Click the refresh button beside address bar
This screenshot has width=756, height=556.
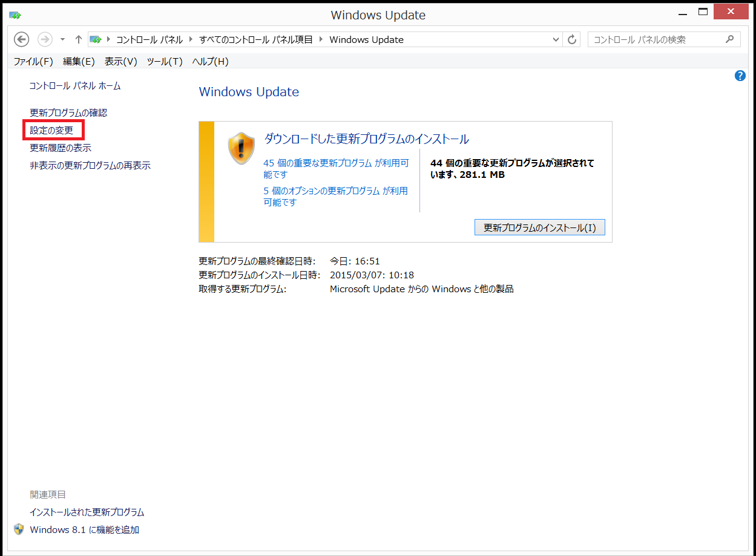coord(571,39)
